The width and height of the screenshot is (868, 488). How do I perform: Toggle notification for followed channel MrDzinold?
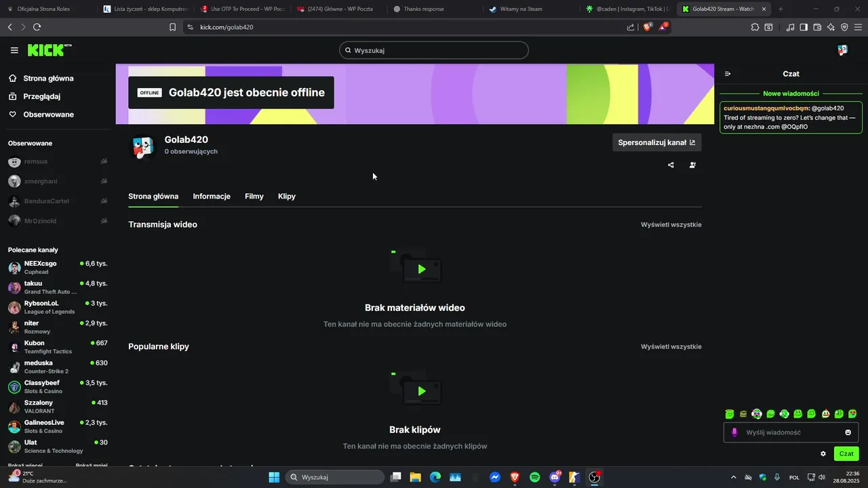pyautogui.click(x=104, y=220)
